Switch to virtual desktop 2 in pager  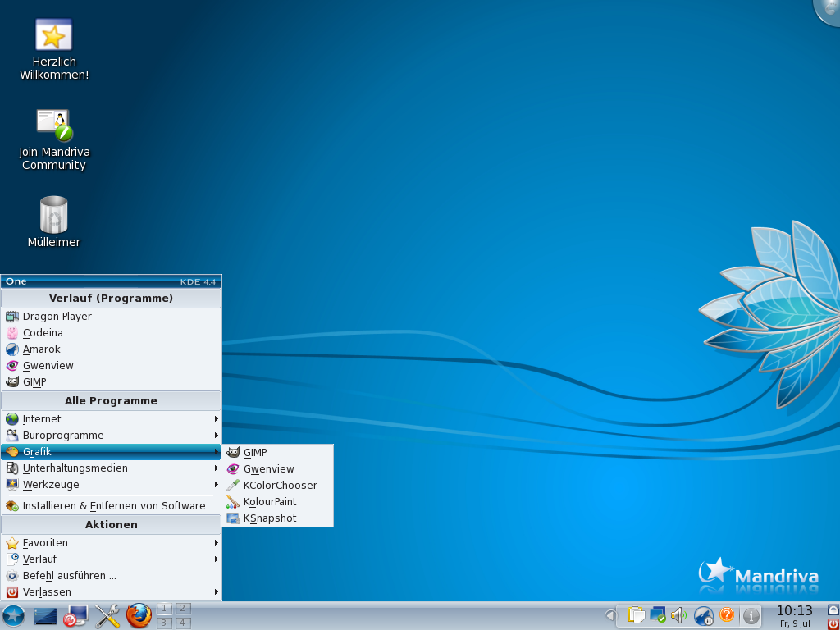coord(183,608)
